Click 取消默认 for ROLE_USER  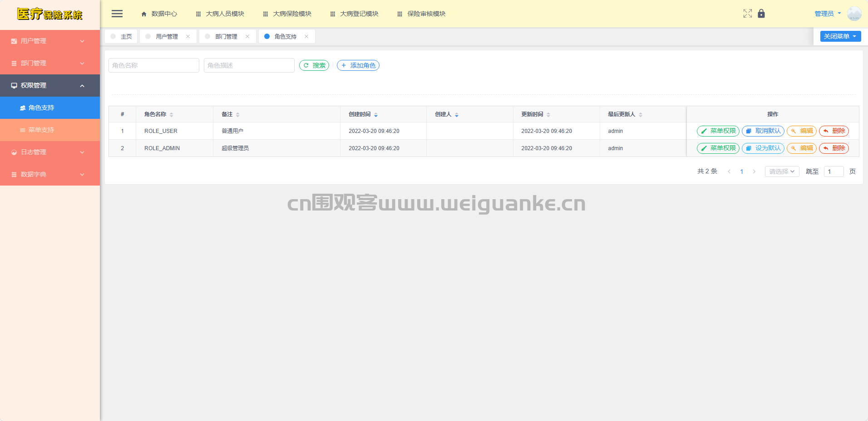click(763, 131)
